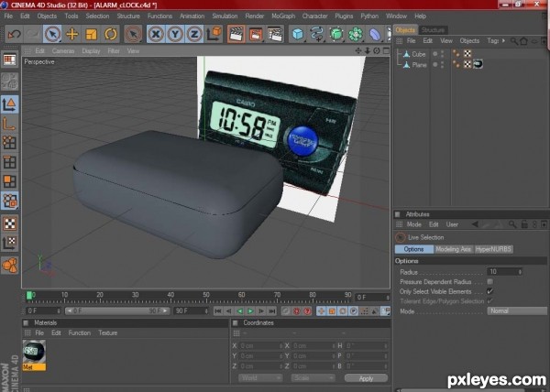Switch the coordinate system icon
550x392 pixels.
(x=214, y=34)
